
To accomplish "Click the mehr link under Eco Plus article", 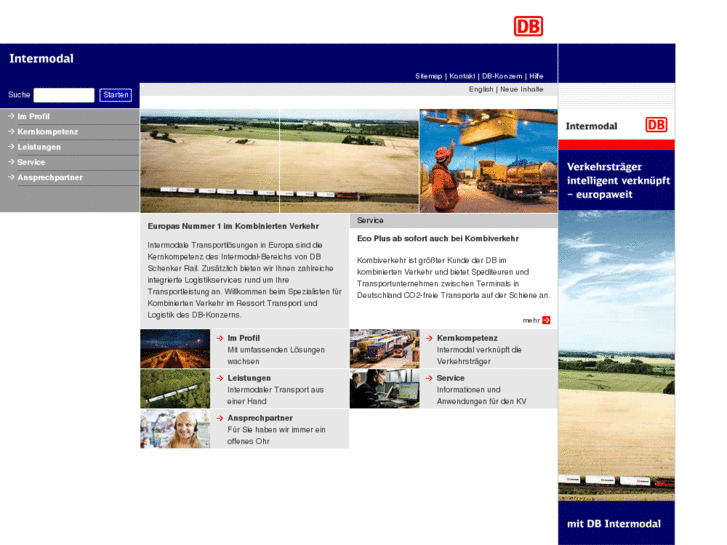I will coord(531,320).
